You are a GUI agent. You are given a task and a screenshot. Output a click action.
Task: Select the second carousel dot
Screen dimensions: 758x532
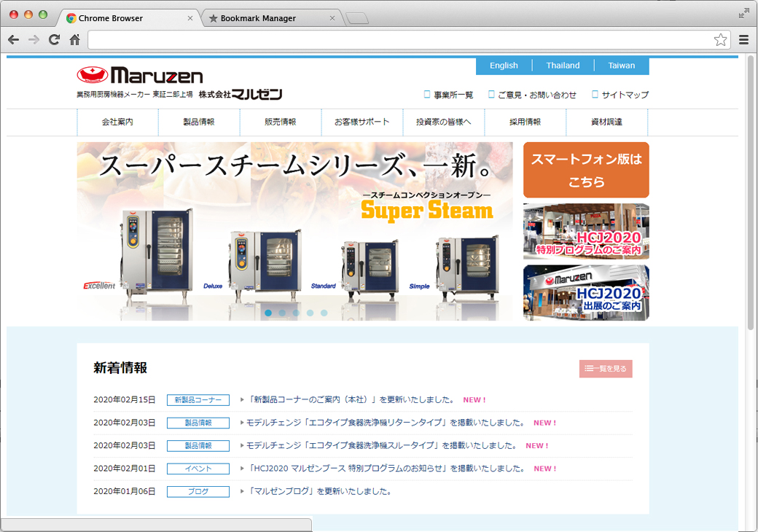click(282, 313)
